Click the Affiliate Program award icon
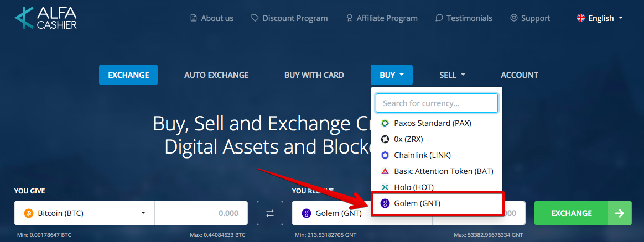Screen dimensions: 644x242 pyautogui.click(x=350, y=18)
